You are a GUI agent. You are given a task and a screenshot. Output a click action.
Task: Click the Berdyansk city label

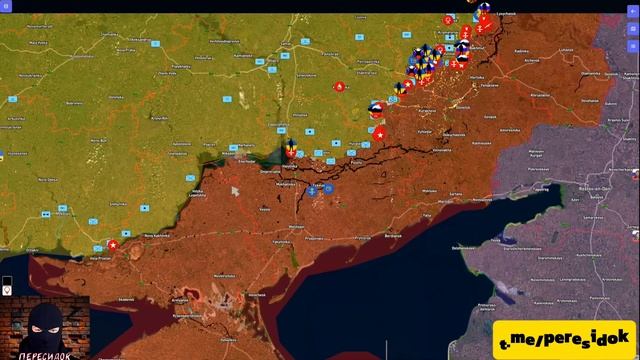393,236
